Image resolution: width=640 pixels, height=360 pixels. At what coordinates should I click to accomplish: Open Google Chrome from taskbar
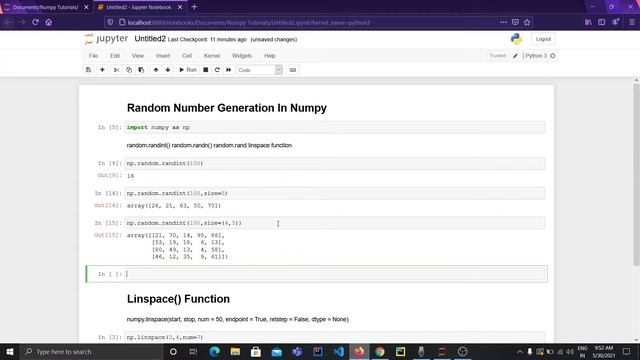click(380, 351)
